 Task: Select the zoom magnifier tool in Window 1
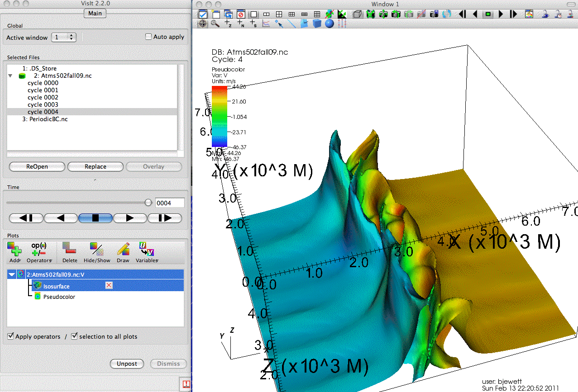[215, 24]
